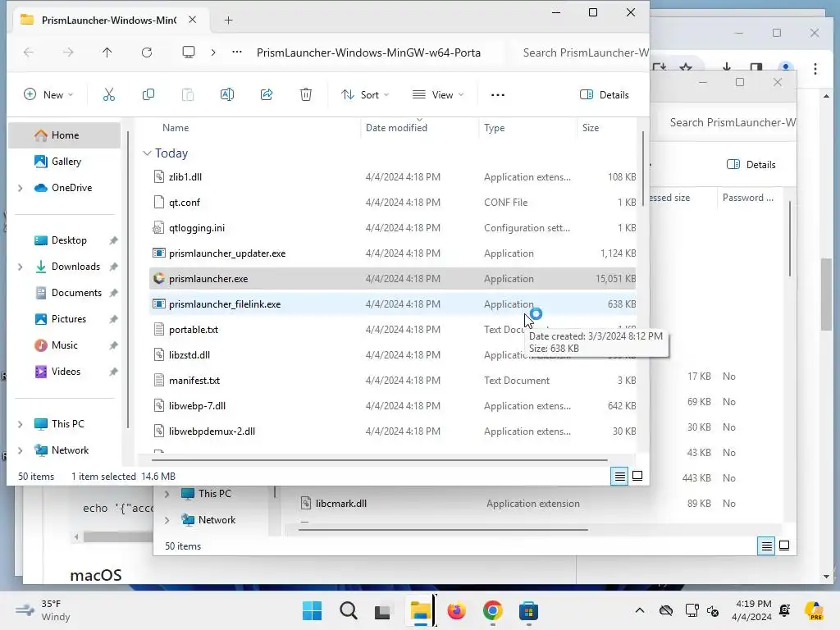Click the Share icon in toolbar
This screenshot has height=630, width=840.
pos(267,95)
